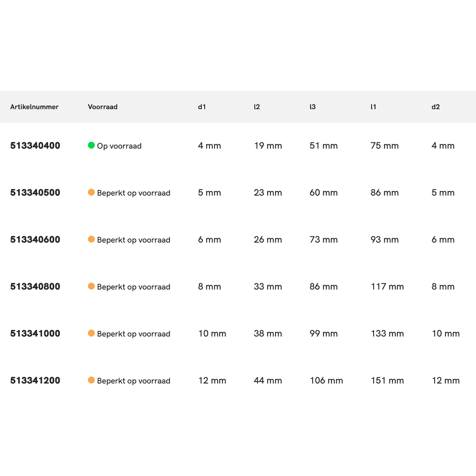Viewport: 476px width, 476px height.
Task: Select article 513340600 link
Action: coord(35,239)
